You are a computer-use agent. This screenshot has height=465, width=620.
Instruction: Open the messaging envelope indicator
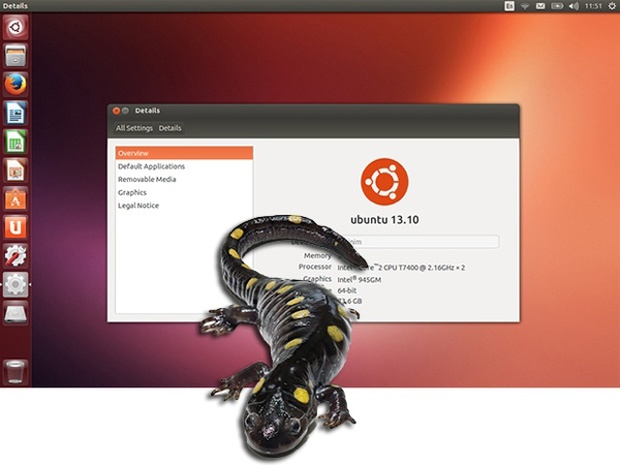coord(540,6)
